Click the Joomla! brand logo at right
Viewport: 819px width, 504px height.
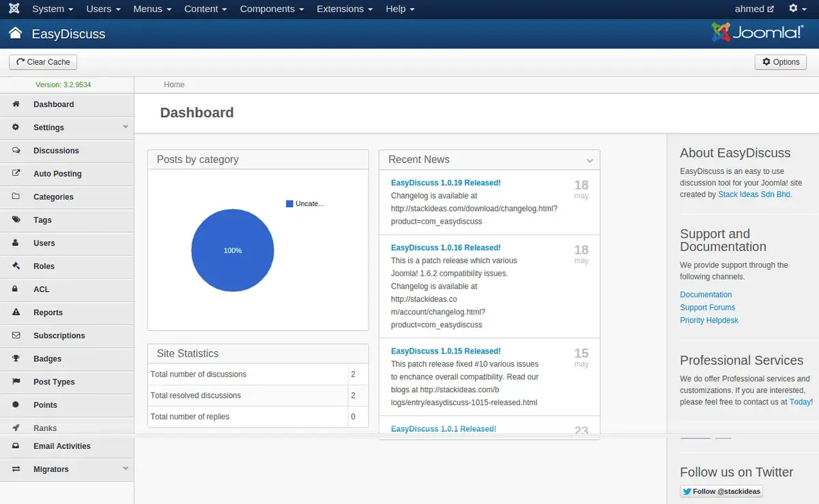757,32
